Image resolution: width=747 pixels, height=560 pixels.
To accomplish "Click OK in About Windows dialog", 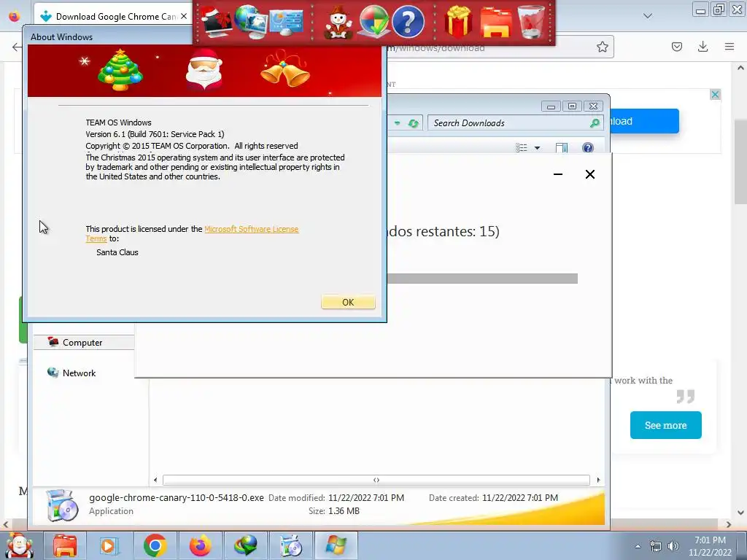I will (348, 302).
